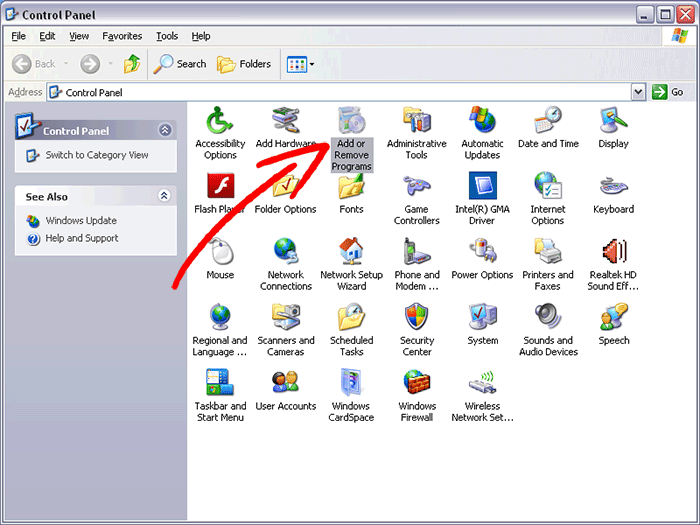Screen dimensions: 700x525
Task: Open the Favorites menu
Action: (x=122, y=36)
